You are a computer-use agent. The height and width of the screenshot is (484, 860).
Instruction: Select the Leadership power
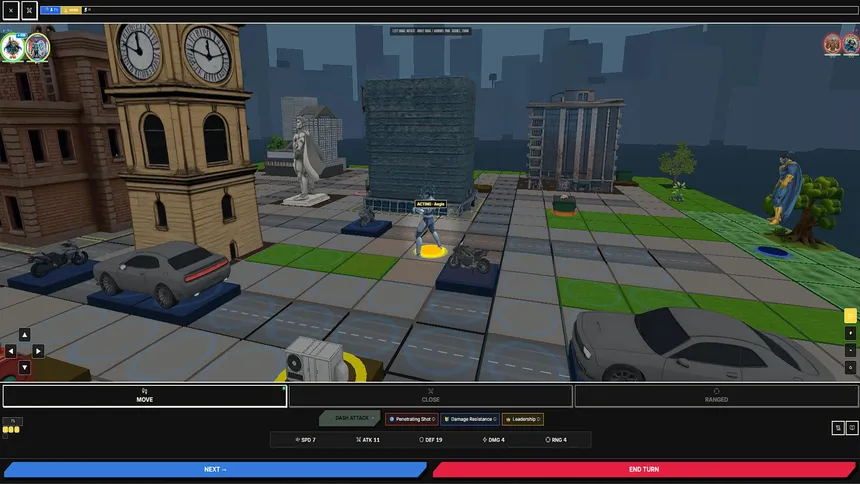[523, 419]
